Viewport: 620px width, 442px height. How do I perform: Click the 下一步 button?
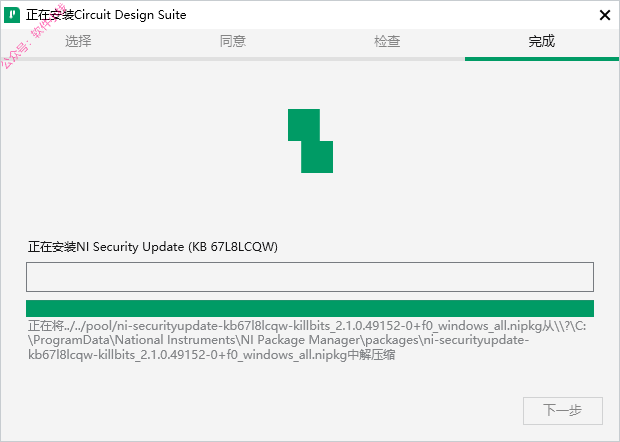563,411
